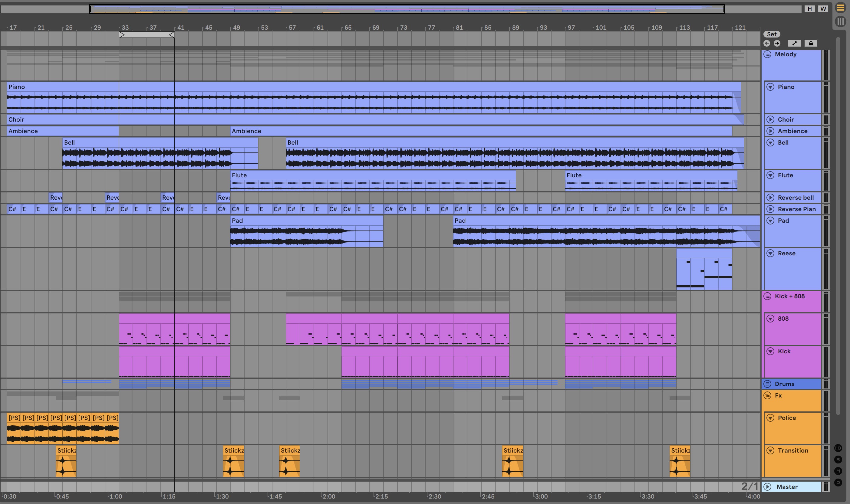Collapse the Police track triangle
850x504 pixels.
coord(770,418)
